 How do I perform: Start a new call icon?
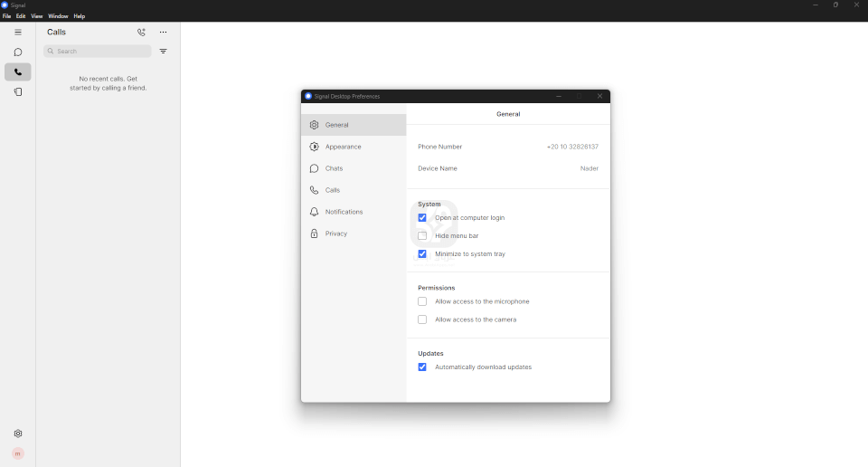coord(141,33)
